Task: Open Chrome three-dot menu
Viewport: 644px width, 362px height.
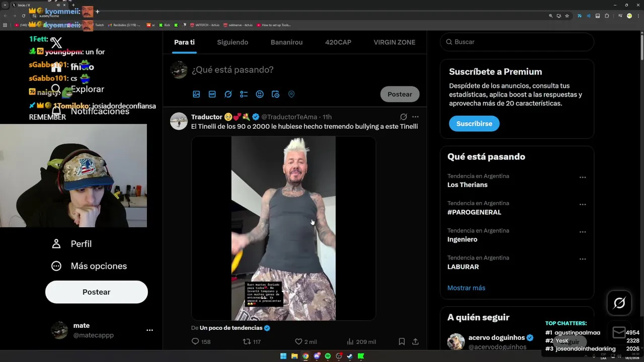Action: tap(638, 16)
